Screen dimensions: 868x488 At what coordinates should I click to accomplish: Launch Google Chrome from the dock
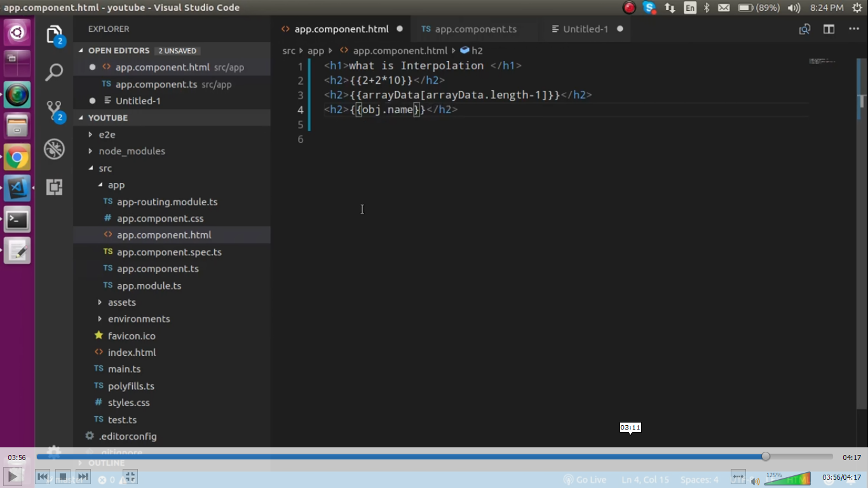[17, 158]
